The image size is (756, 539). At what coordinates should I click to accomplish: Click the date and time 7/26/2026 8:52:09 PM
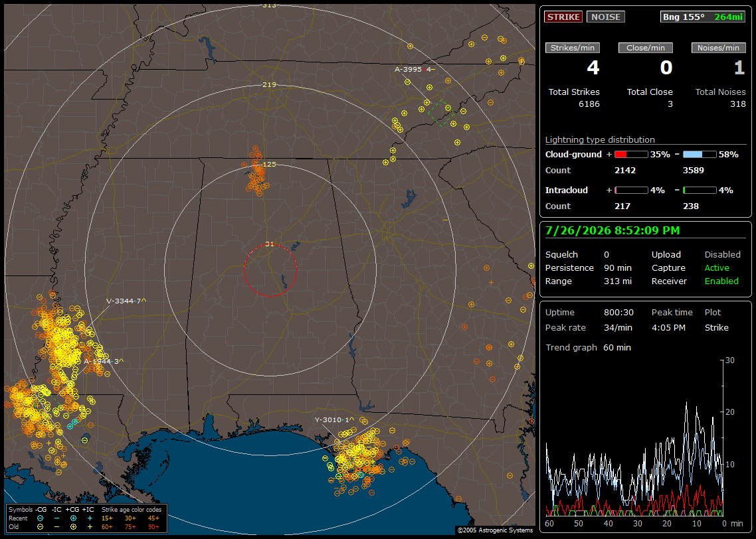pyautogui.click(x=613, y=230)
